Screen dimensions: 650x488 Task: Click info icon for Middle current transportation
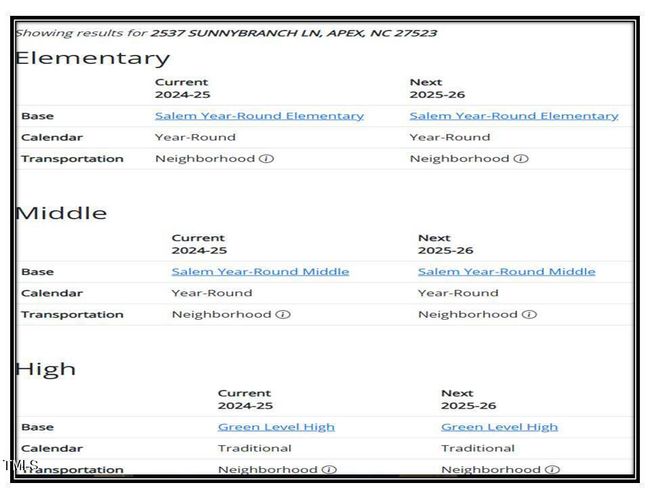click(x=283, y=314)
